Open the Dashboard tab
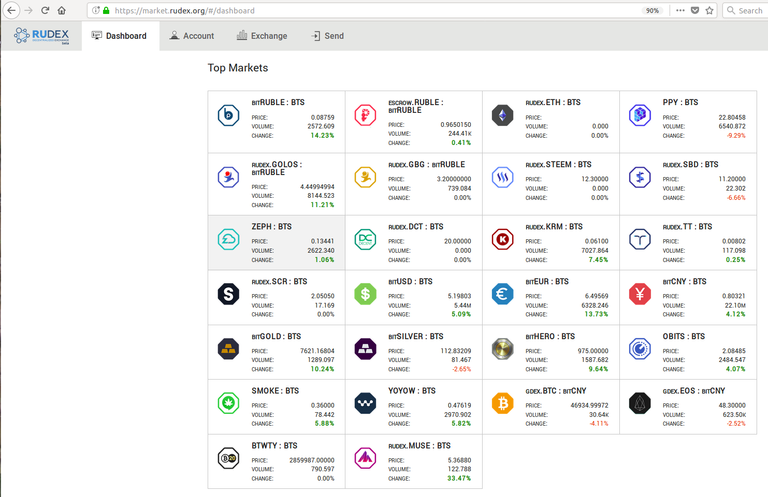 point(120,36)
